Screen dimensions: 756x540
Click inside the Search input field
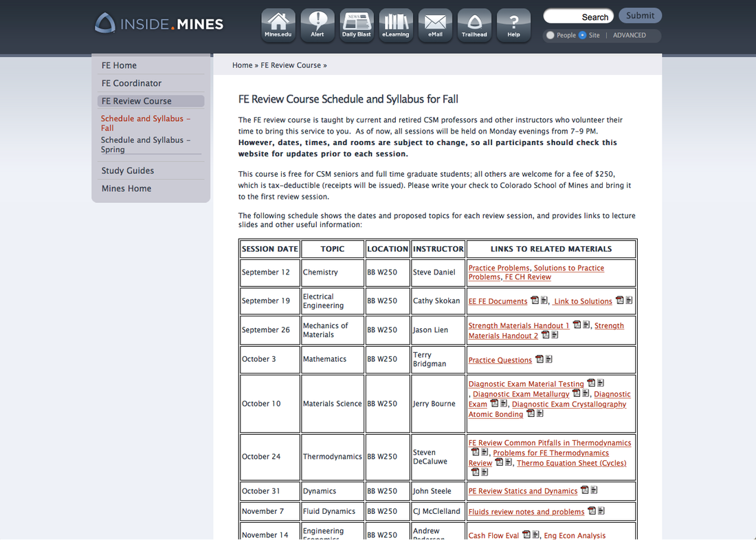577,16
